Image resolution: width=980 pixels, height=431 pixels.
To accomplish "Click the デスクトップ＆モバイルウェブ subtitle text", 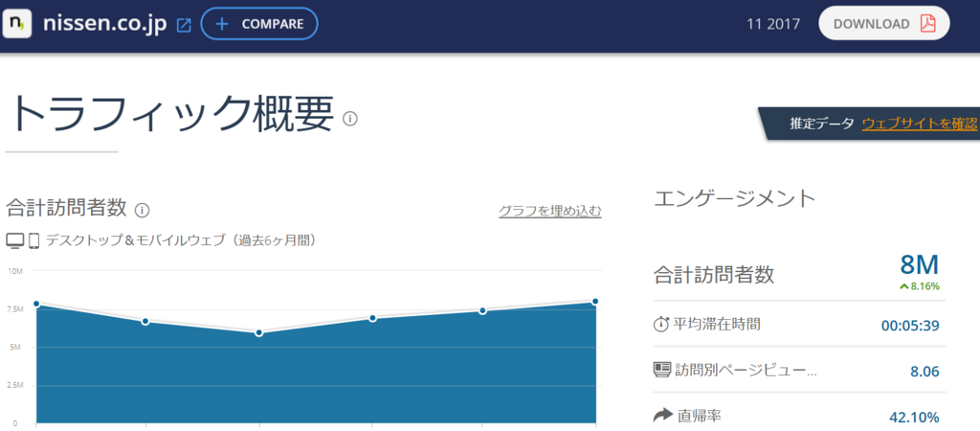I will click(181, 240).
